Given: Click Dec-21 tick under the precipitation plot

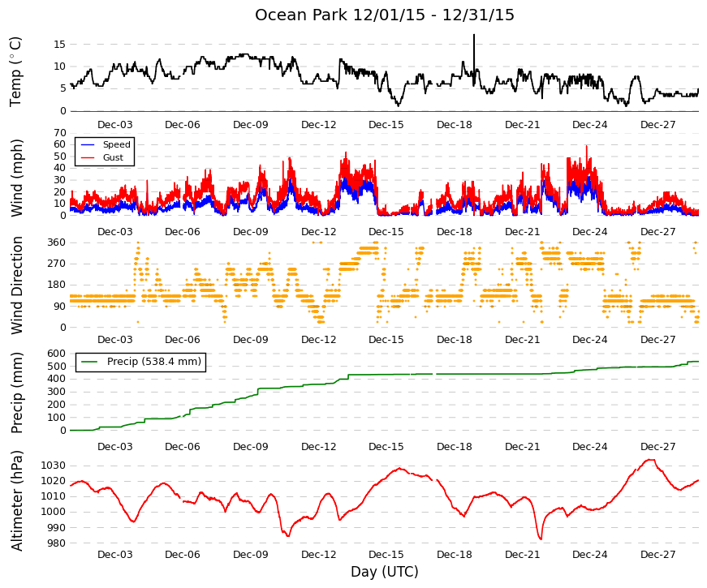Looking at the screenshot, I should pyautogui.click(x=522, y=447).
